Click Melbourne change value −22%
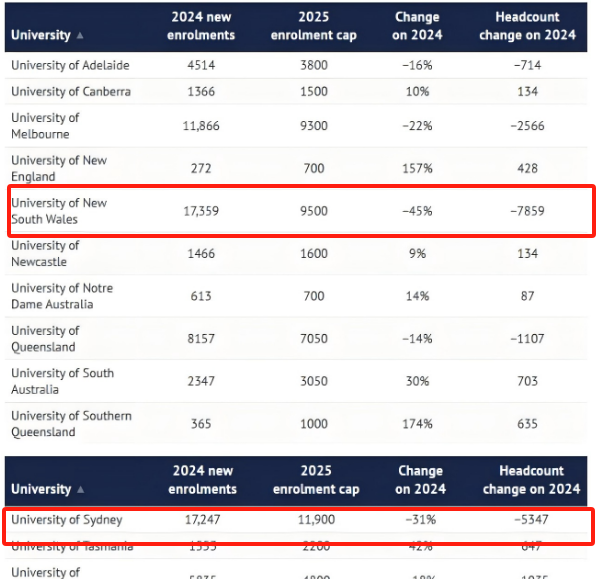The width and height of the screenshot is (602, 579). 417,126
